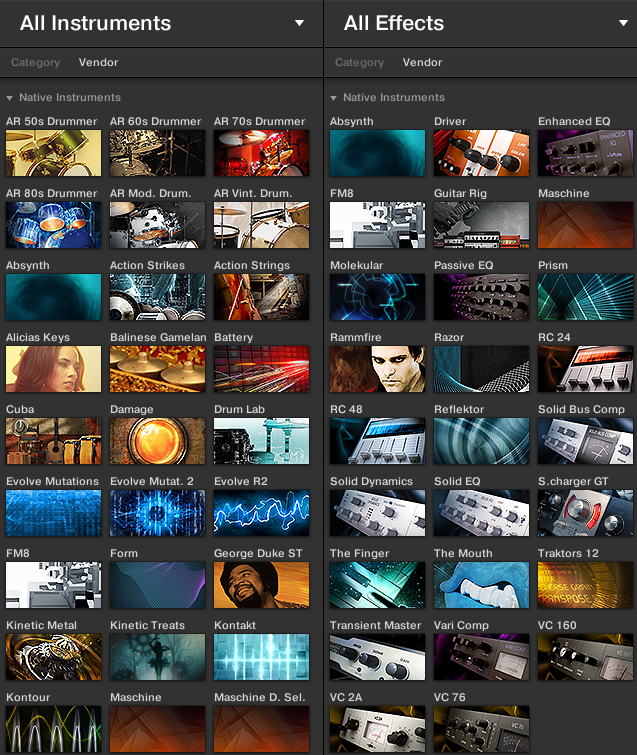Viewport: 637px width, 755px height.
Task: Pick the Damage instrument
Action: tap(157, 441)
